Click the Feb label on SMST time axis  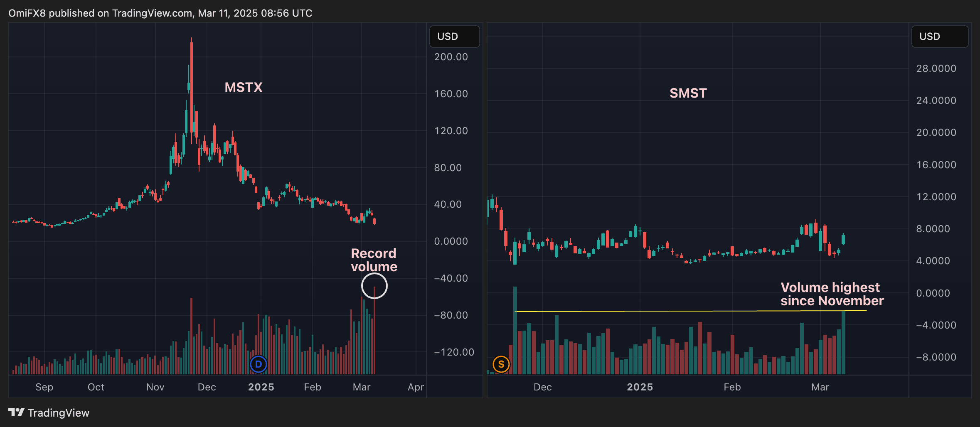tap(732, 387)
